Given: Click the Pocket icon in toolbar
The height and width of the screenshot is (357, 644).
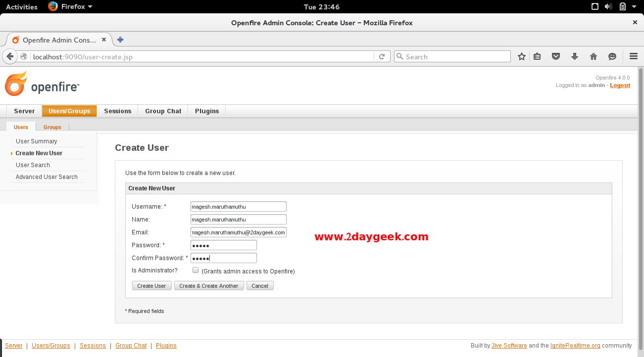Looking at the screenshot, I should (x=556, y=56).
